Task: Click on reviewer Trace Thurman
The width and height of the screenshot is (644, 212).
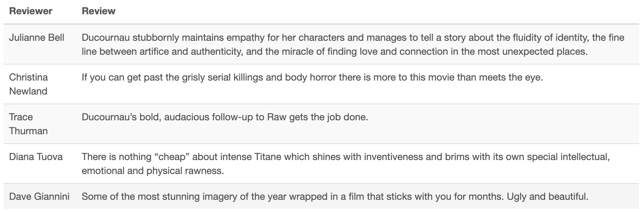Action: [x=28, y=124]
